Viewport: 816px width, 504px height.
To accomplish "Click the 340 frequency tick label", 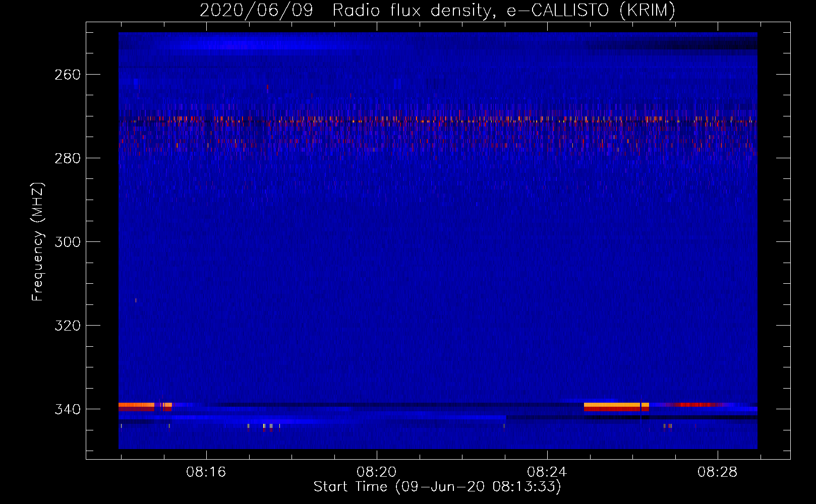I will (x=68, y=409).
